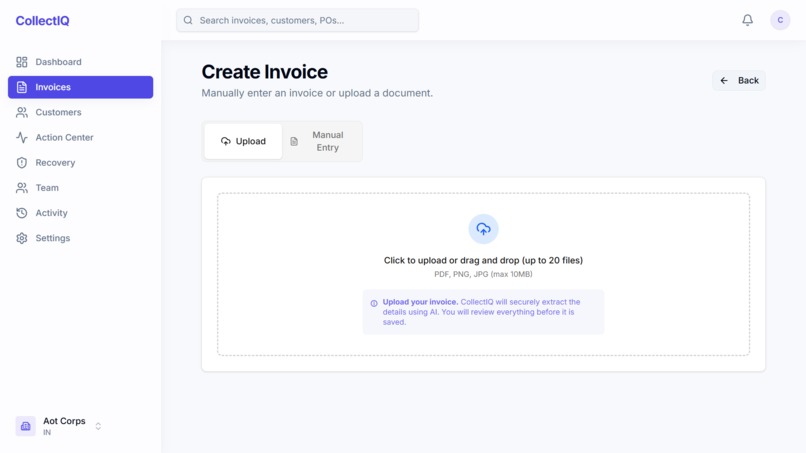Open the user avatar C menu
Viewport: 806px width, 453px height.
coord(780,20)
